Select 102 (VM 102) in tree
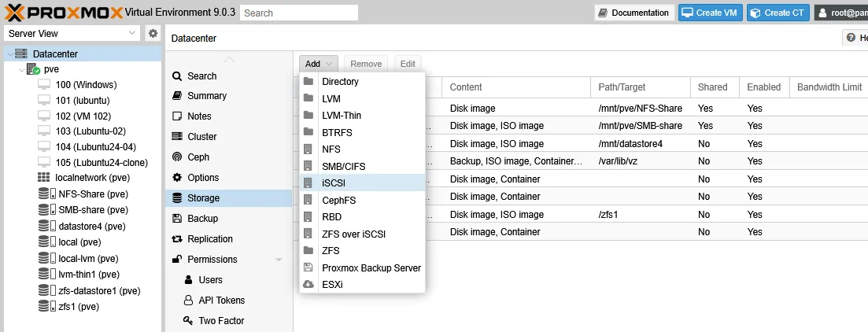The image size is (868, 332). click(83, 116)
